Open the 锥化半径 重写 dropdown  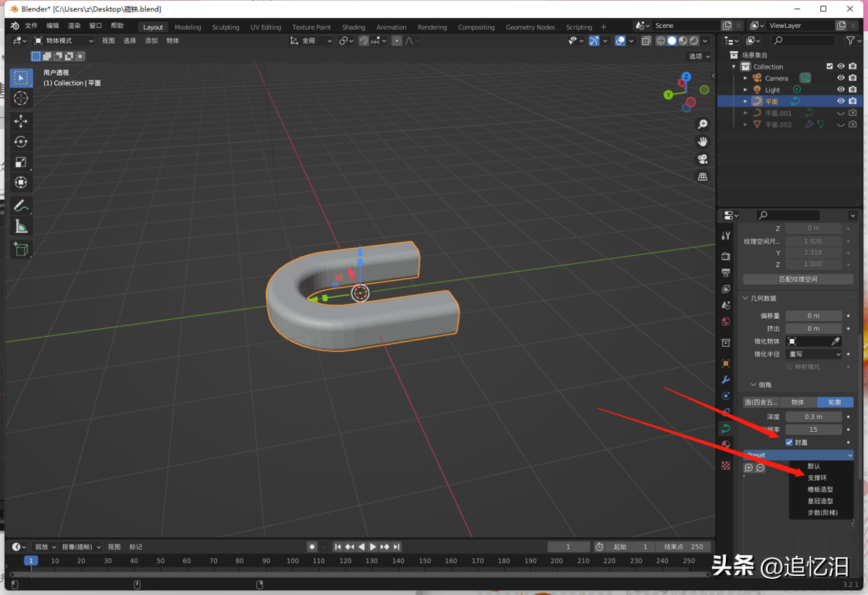(x=813, y=353)
